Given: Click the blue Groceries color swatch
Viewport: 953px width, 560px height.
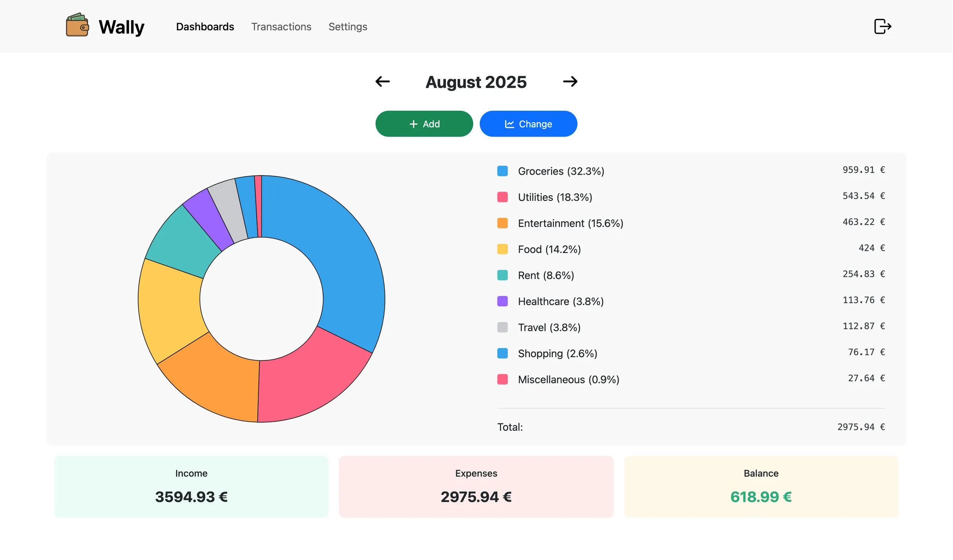Looking at the screenshot, I should point(503,171).
